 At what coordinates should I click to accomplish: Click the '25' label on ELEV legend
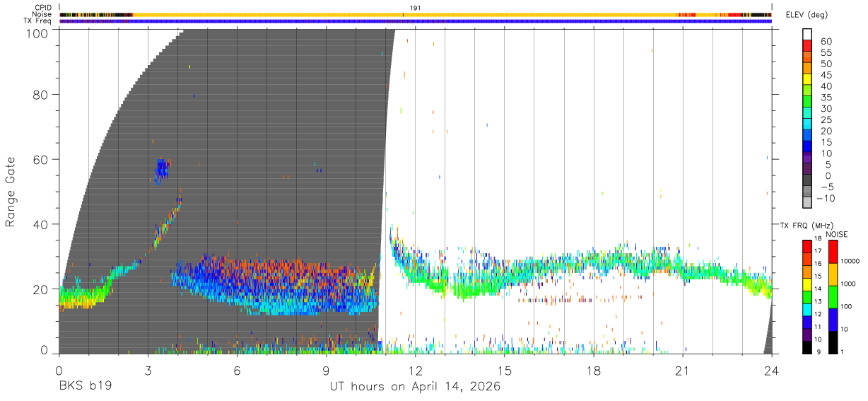pos(826,120)
